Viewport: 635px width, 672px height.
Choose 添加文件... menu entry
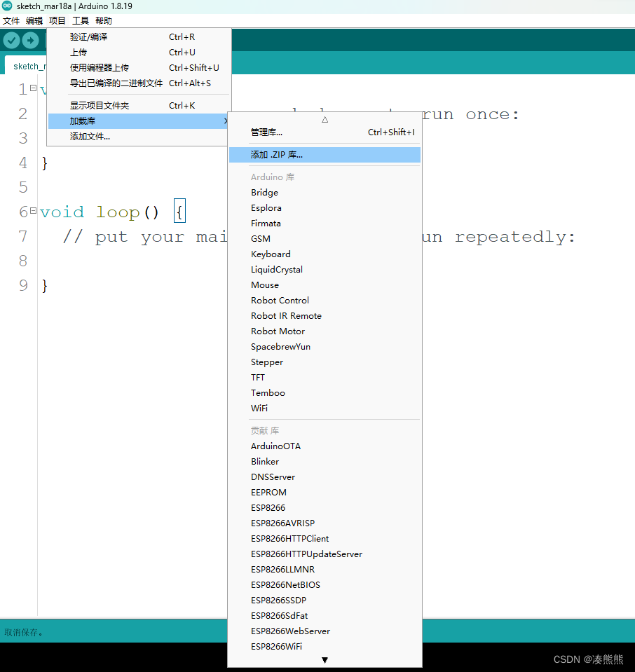pos(139,137)
